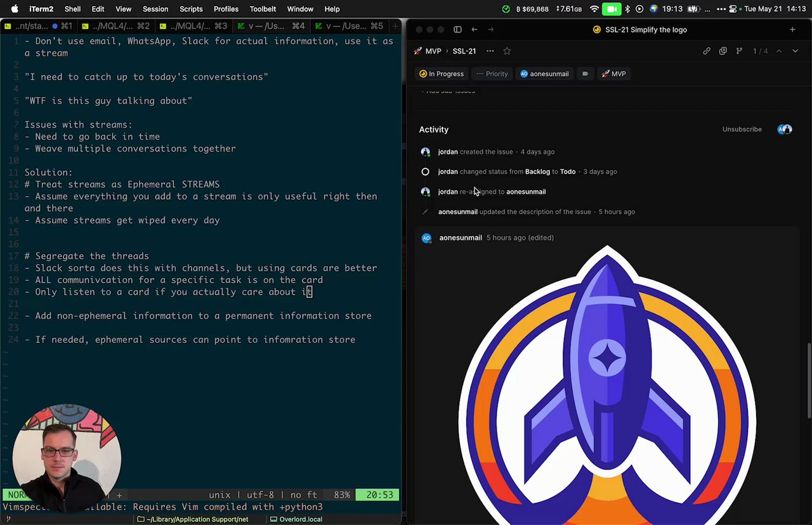812x525 pixels.
Task: Open the Toolbelt menu
Action: tap(263, 9)
